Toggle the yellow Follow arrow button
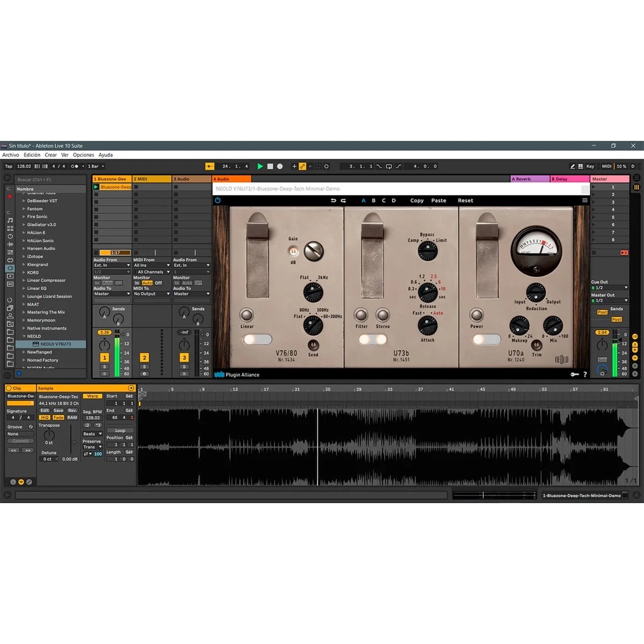 [209, 166]
